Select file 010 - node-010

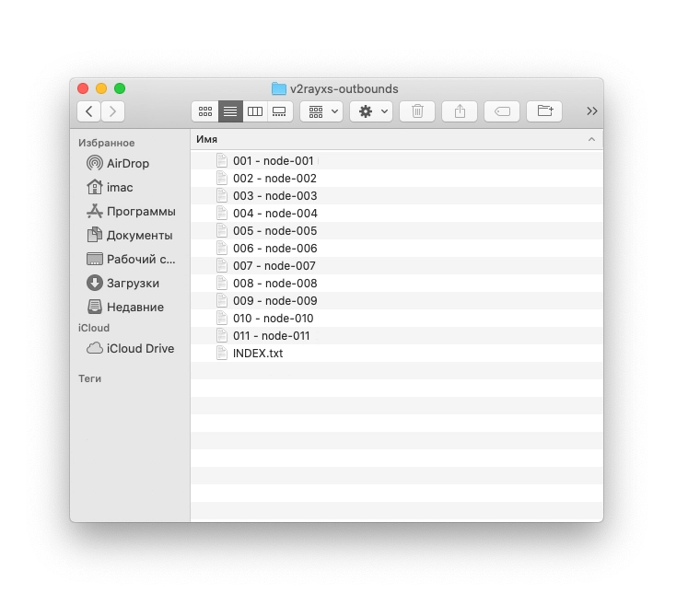pos(397,319)
